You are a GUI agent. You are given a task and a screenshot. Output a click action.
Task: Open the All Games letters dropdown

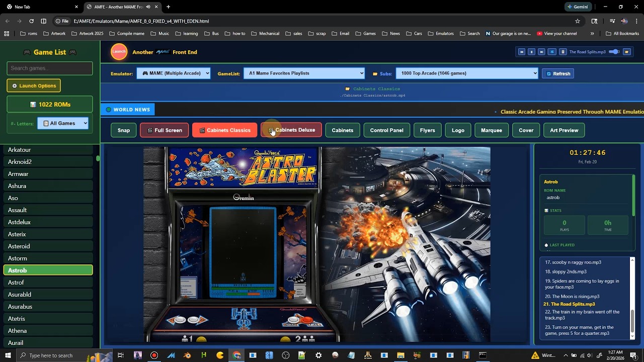(63, 123)
